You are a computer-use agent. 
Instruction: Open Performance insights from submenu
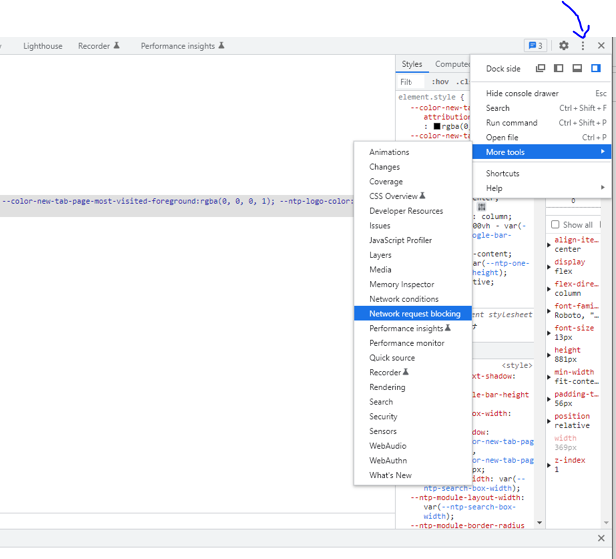coord(413,328)
